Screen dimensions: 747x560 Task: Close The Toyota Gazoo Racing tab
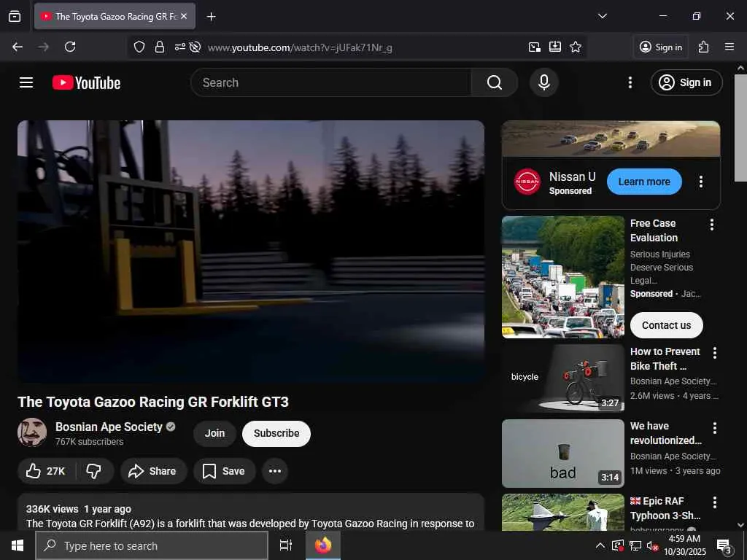[184, 16]
